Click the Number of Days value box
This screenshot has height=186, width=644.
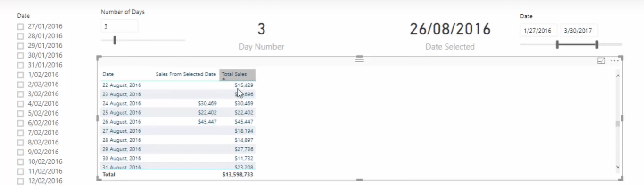(119, 26)
